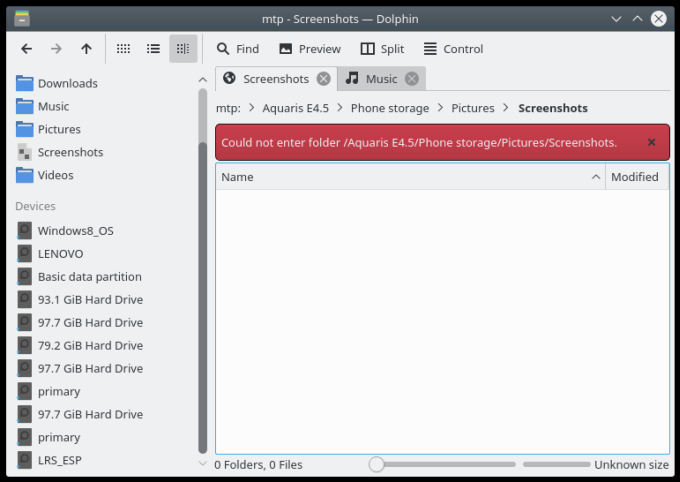Split the view into two panes
This screenshot has height=482, width=680.
[382, 49]
